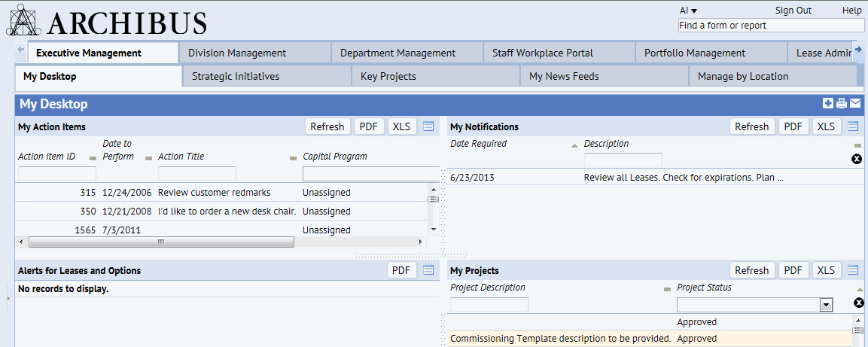Click Action Items vertical scrollbar down arrow

pyautogui.click(x=434, y=229)
